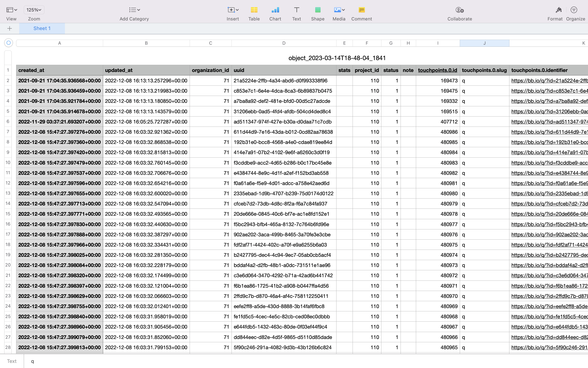Open link starting https://bb.io/q/?id=ad511347
Viewport: 588px width, 368px height.
[x=549, y=122]
